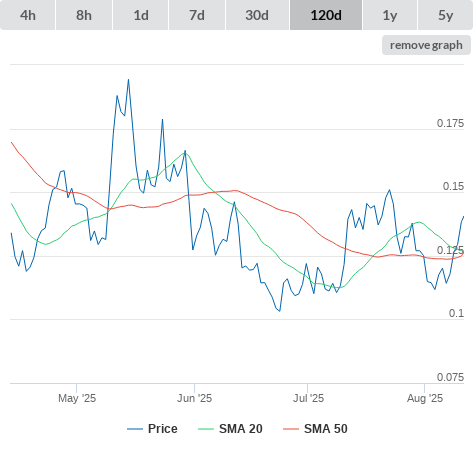Screen dimensions: 474x455
Task: Click the Jul '25 axis label
Action: click(308, 398)
